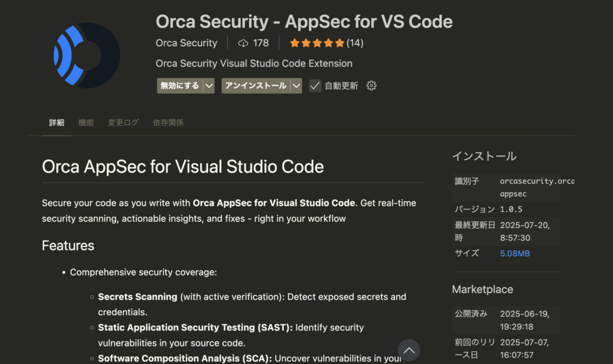Select the 詳細 tab
Image resolution: width=613 pixels, height=364 pixels.
coord(57,123)
